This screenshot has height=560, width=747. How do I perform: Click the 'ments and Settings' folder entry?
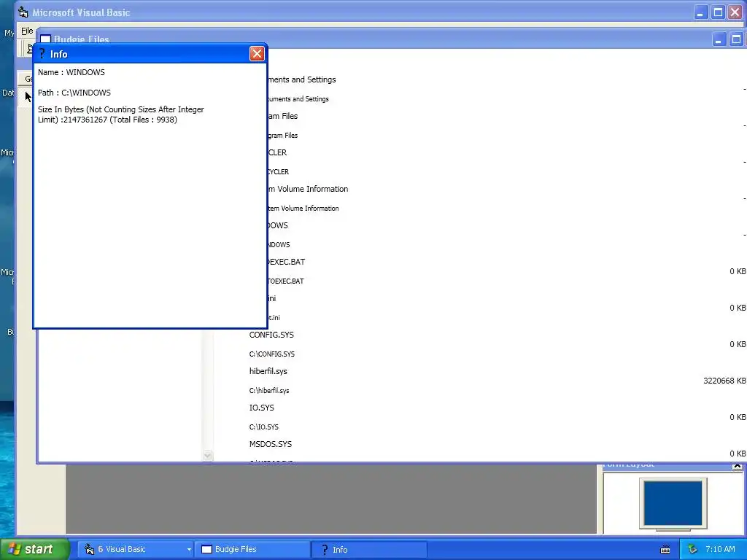point(301,79)
